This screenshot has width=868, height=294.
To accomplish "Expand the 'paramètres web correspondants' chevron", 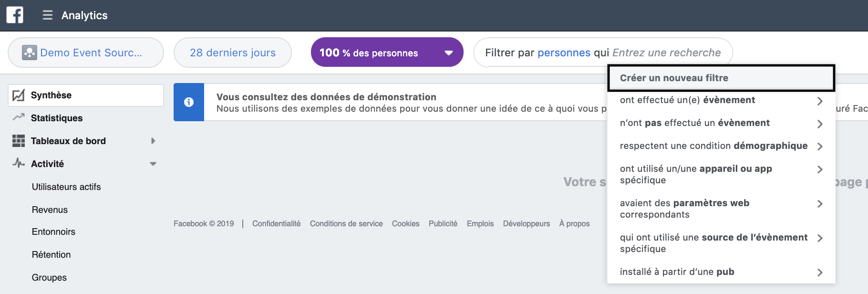I will pos(820,204).
